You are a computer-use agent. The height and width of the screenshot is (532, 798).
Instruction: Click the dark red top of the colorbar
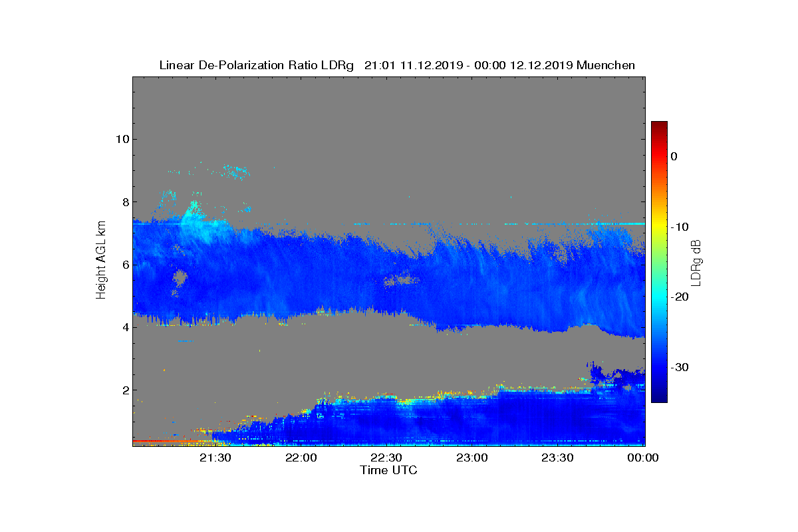[659, 126]
